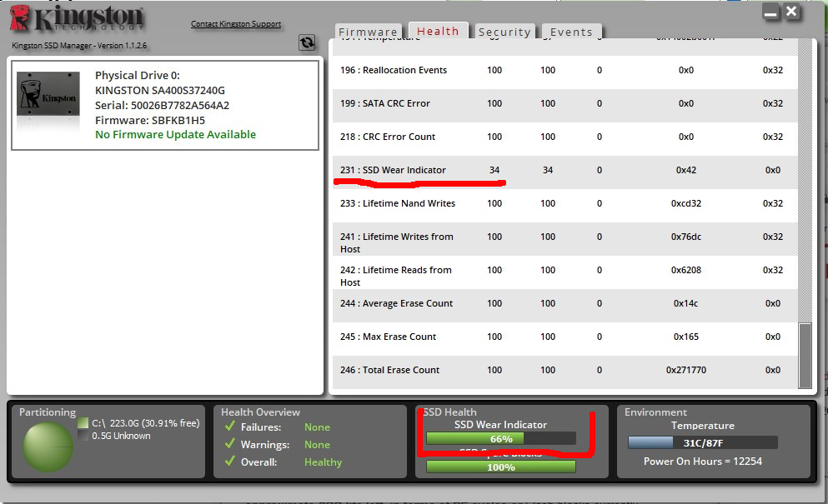
Task: Click raw value 0x42 in wear row
Action: pos(686,170)
